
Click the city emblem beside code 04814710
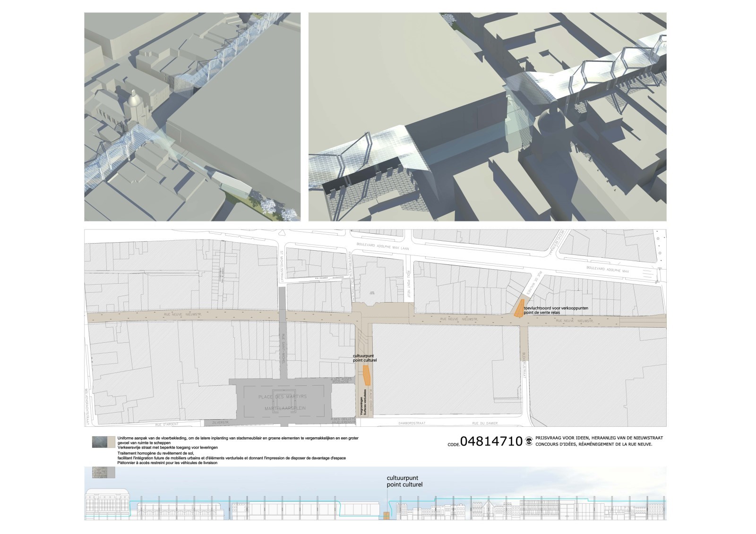tap(529, 441)
